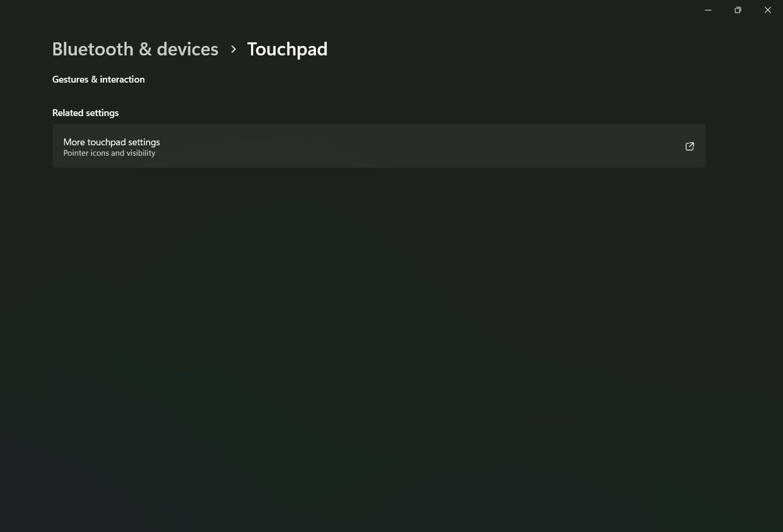
Task: Minimize the Settings window
Action: coord(708,10)
